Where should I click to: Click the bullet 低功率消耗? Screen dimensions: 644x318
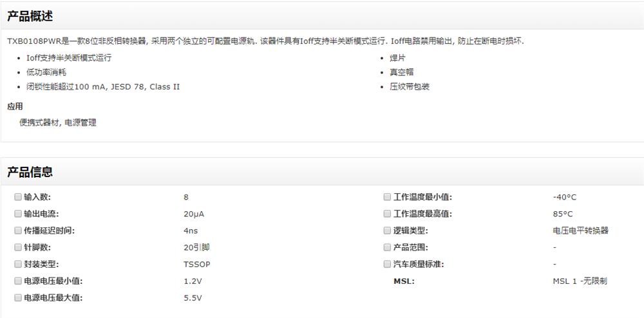46,72
